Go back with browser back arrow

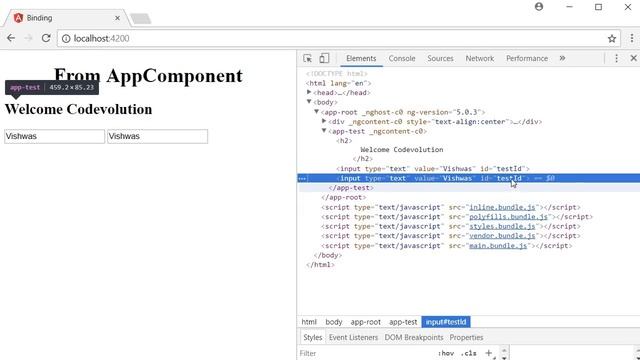click(x=11, y=38)
